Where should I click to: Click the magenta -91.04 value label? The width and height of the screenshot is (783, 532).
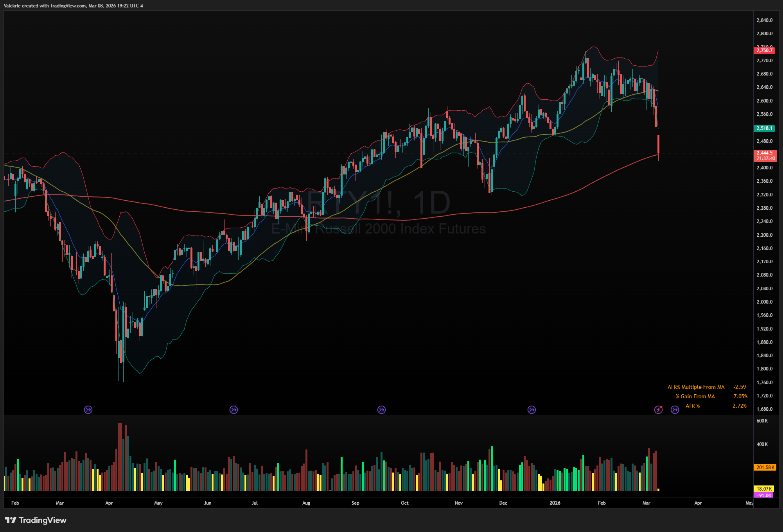pos(764,495)
